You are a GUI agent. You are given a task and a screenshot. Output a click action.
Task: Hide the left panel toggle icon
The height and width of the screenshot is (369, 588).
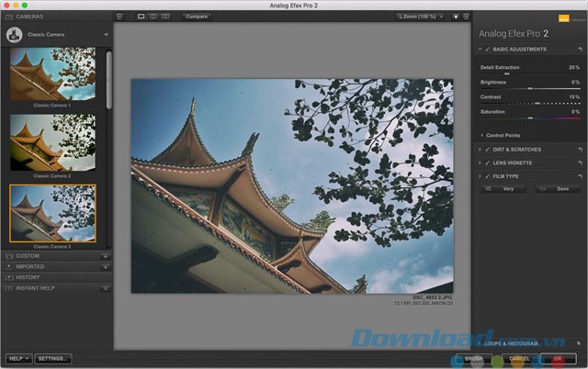click(x=120, y=16)
